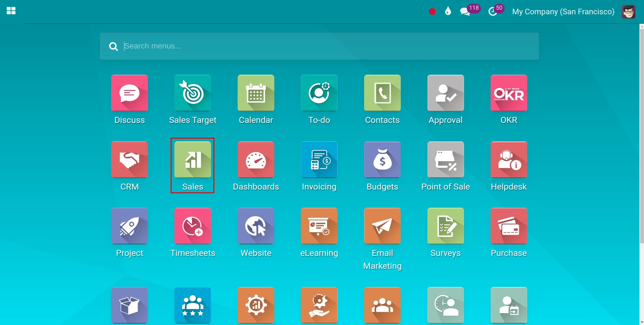644x325 pixels.
Task: Open the To-do app
Action: pyautogui.click(x=319, y=93)
